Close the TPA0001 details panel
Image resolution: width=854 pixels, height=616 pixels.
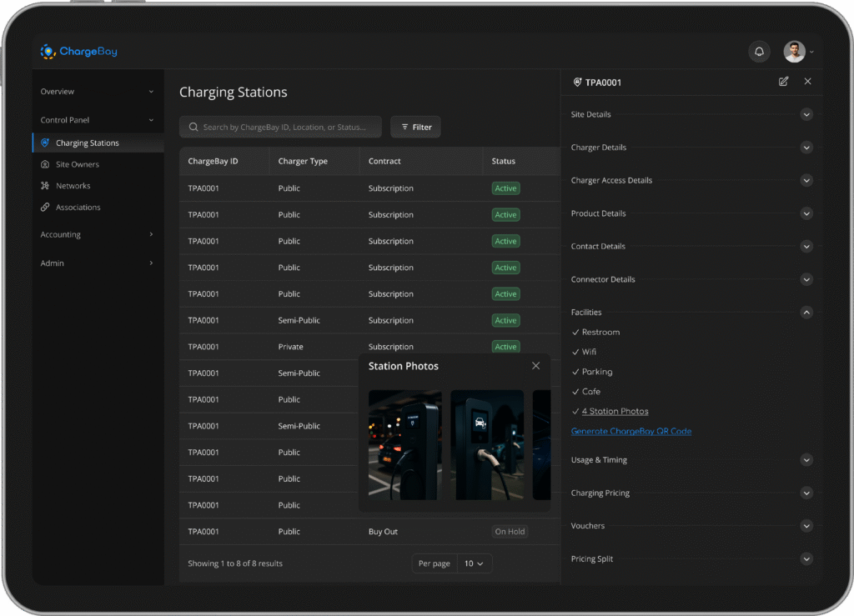click(807, 82)
